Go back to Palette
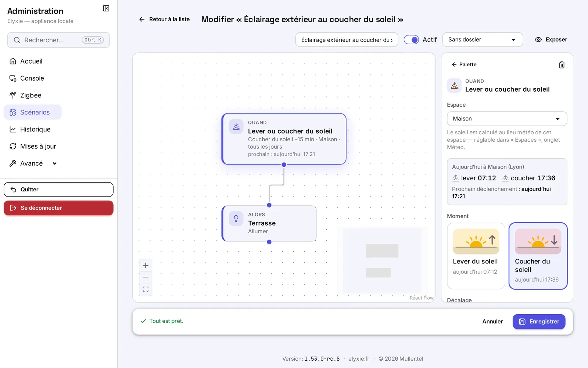This screenshot has height=368, width=588. pyautogui.click(x=464, y=64)
